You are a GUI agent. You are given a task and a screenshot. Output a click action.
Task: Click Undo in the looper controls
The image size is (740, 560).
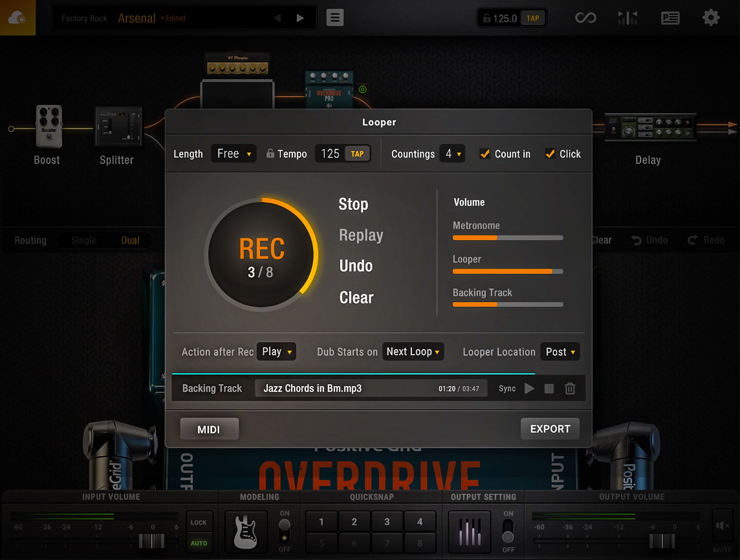[356, 266]
